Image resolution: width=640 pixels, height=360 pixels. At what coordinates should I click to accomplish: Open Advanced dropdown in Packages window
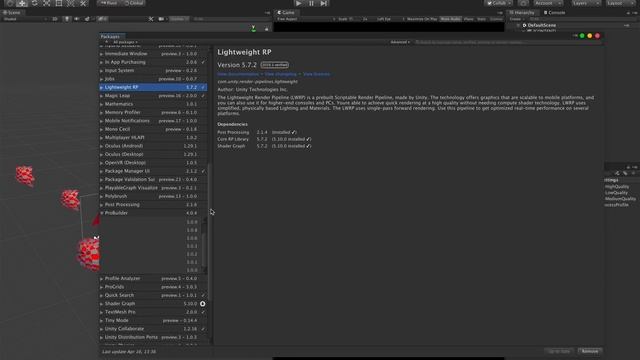click(400, 42)
